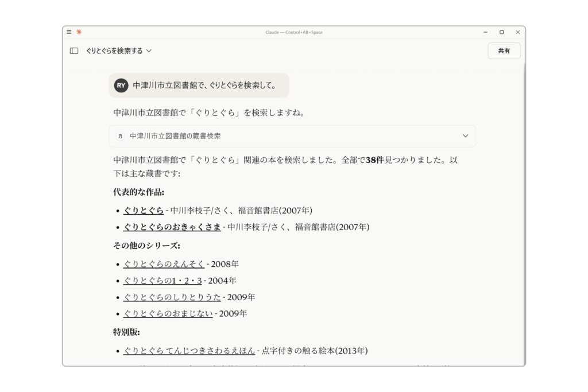Close the Claude window

[x=517, y=32]
